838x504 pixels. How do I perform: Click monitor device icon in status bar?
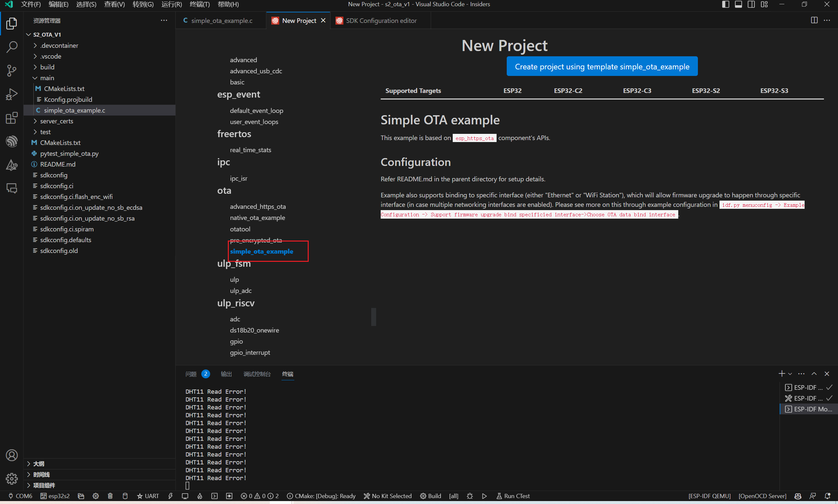[185, 496]
